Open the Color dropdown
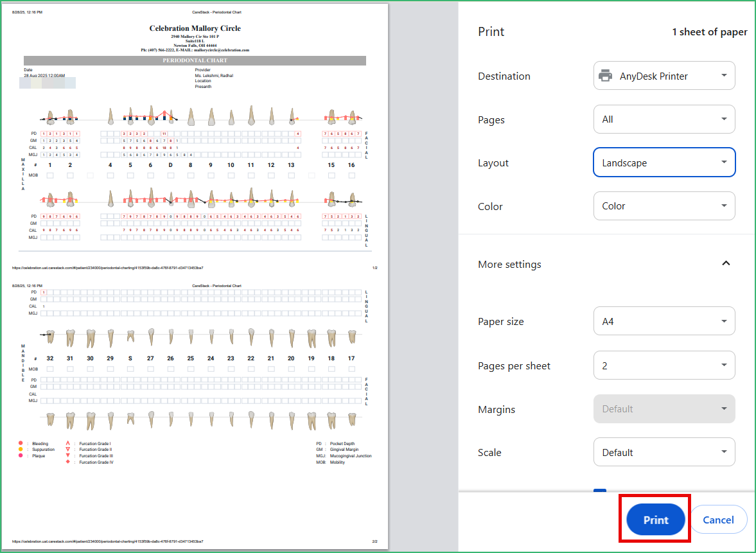This screenshot has width=756, height=553. [x=664, y=206]
